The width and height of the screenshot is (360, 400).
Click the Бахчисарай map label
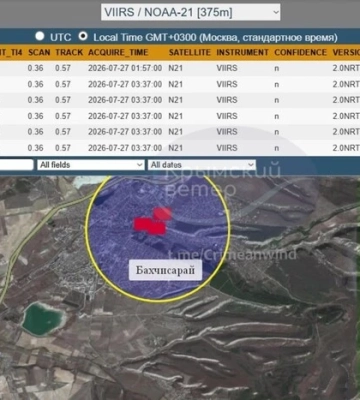pos(165,270)
